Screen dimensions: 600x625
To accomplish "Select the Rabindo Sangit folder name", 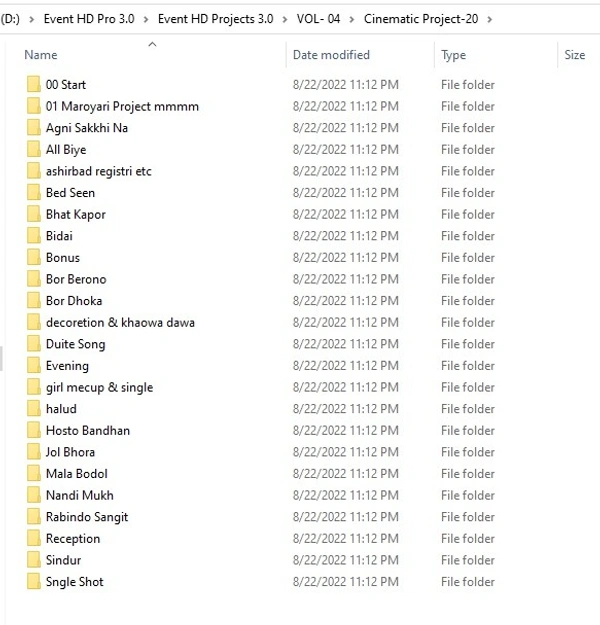I will click(87, 517).
